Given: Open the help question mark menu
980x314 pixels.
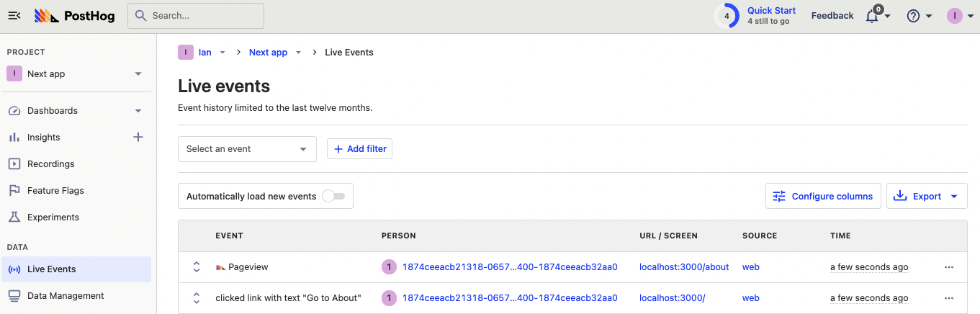Looking at the screenshot, I should pyautogui.click(x=913, y=16).
